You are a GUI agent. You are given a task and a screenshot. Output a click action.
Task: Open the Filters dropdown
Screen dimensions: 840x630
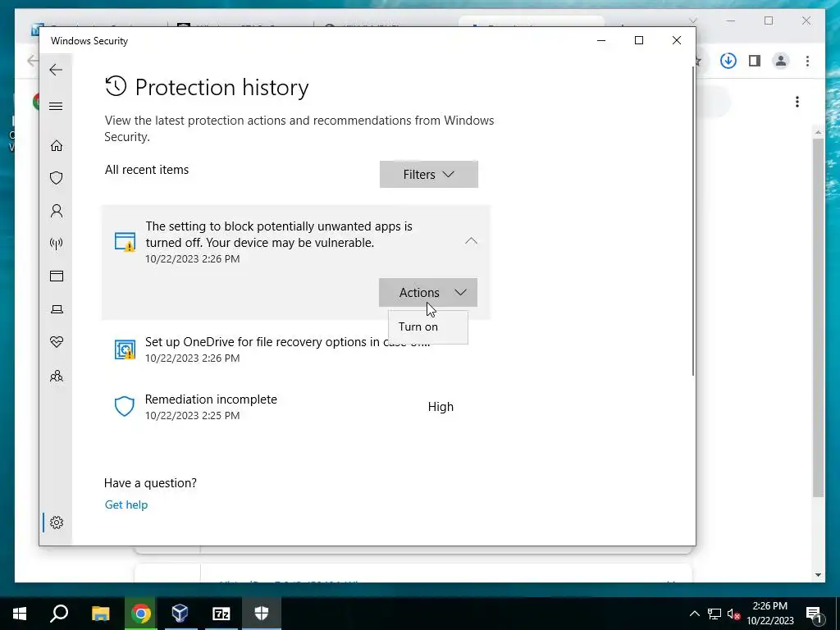pyautogui.click(x=428, y=174)
